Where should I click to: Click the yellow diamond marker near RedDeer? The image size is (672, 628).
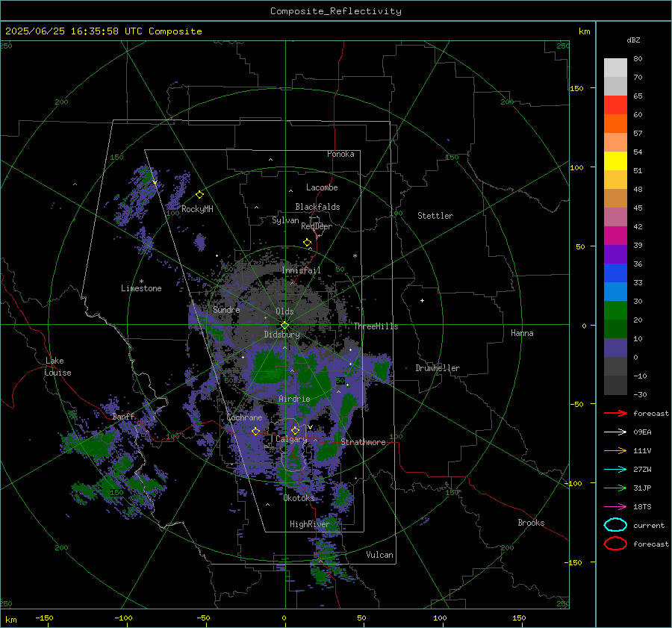[x=307, y=243]
